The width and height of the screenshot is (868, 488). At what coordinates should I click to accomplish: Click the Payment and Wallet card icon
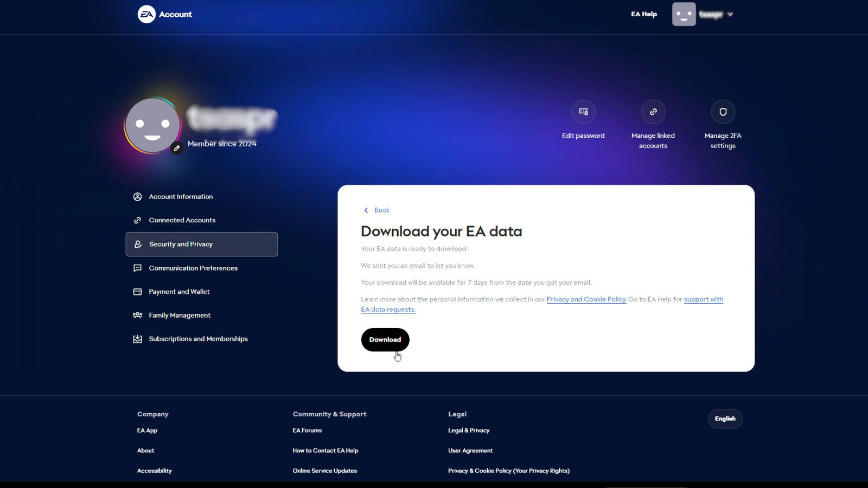click(x=138, y=292)
